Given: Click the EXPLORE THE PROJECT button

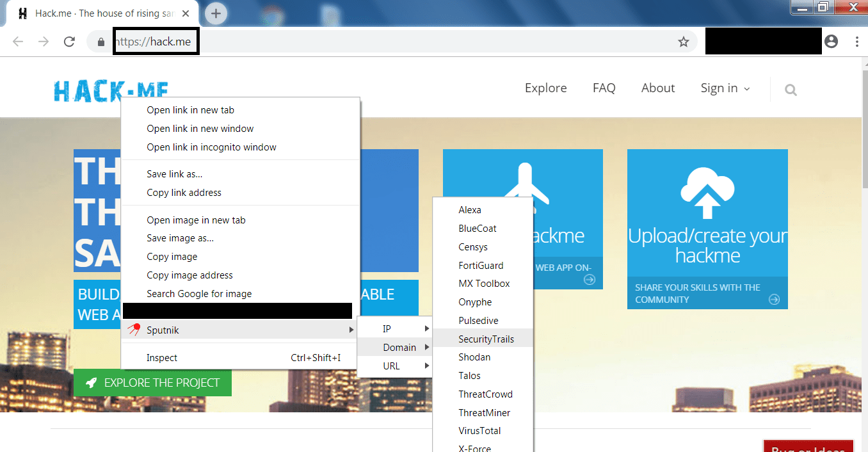Looking at the screenshot, I should point(152,382).
